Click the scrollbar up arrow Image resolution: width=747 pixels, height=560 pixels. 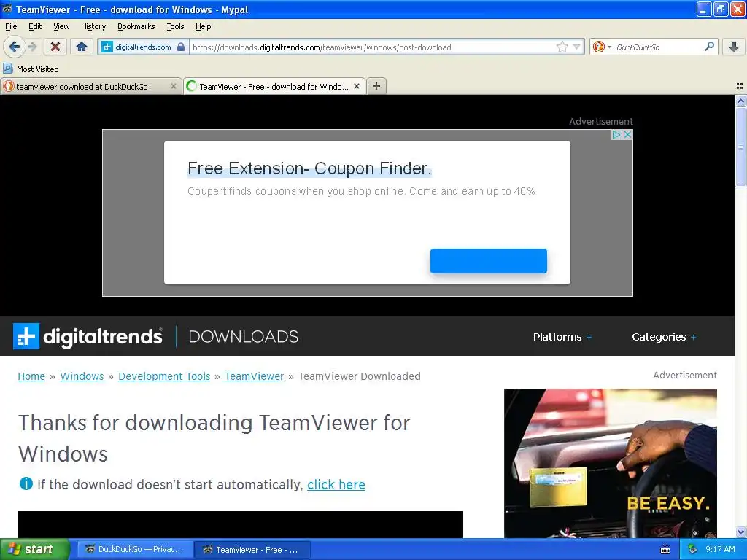(740, 100)
